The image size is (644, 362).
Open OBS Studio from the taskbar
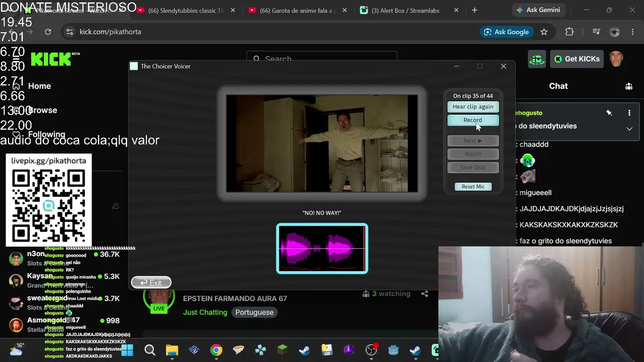coord(371,350)
